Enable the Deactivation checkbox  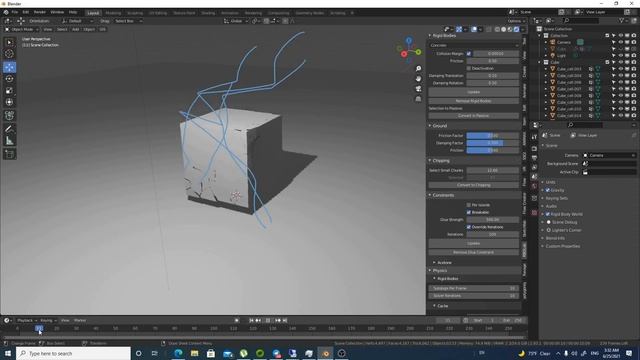pos(469,68)
